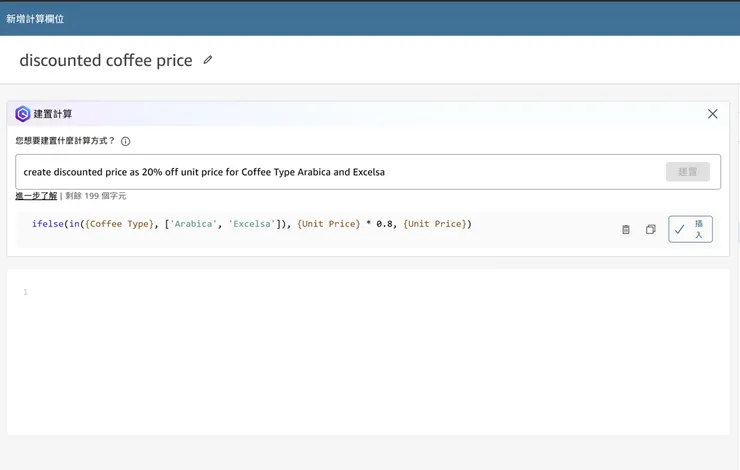Click the 'Arabica' string in the formula
The height and width of the screenshot is (470, 740).
coord(195,224)
